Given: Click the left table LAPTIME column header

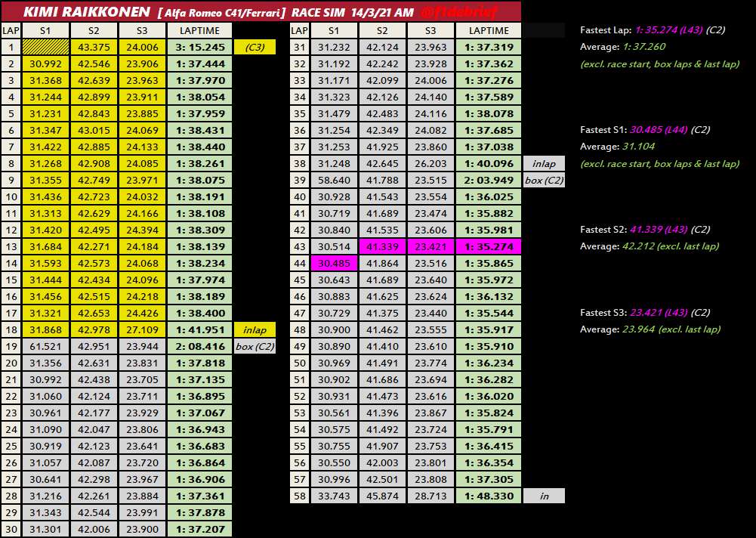Looking at the screenshot, I should (x=199, y=30).
